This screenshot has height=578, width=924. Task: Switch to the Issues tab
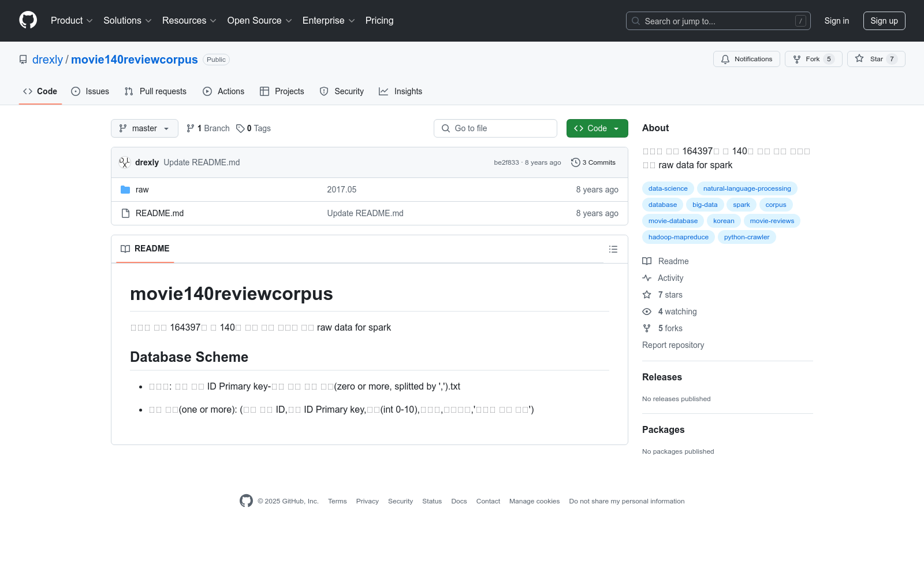click(x=90, y=91)
